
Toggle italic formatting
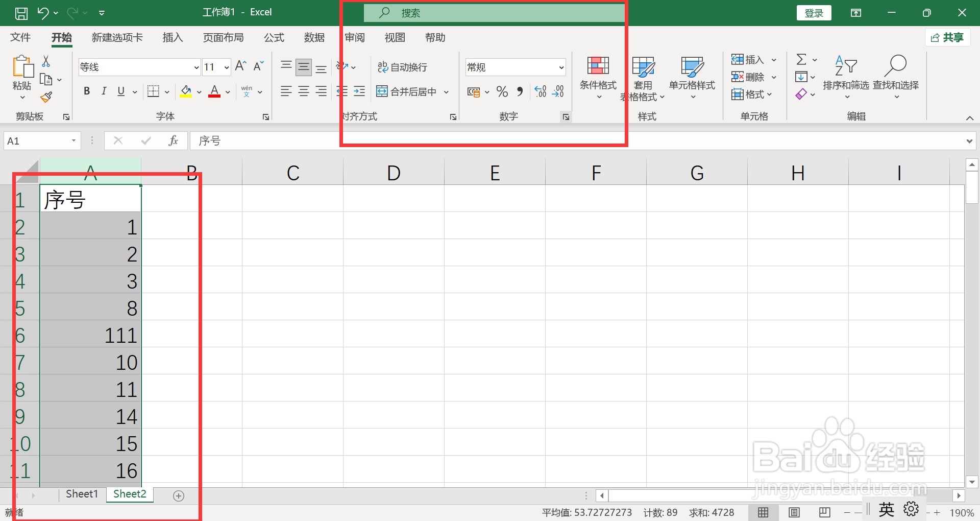(x=104, y=91)
